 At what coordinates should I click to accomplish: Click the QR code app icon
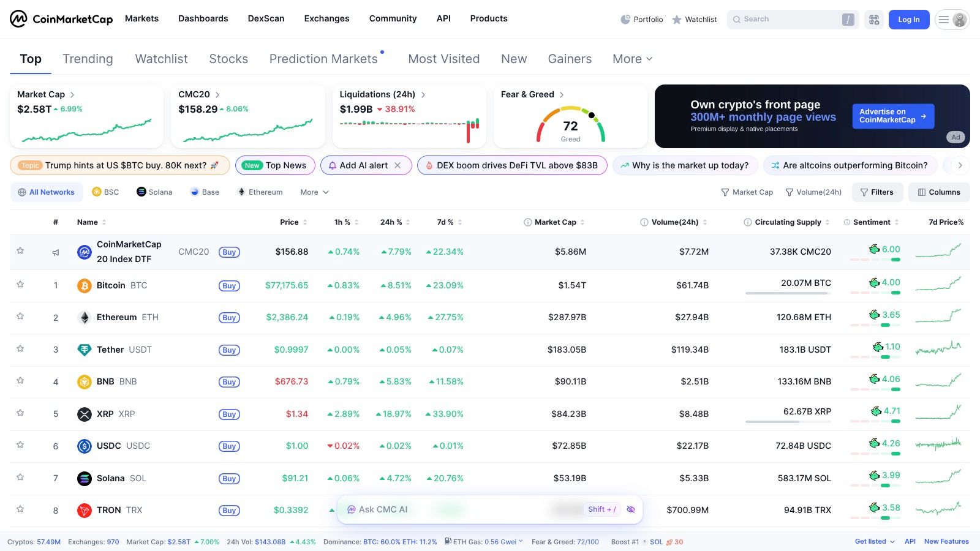(874, 20)
